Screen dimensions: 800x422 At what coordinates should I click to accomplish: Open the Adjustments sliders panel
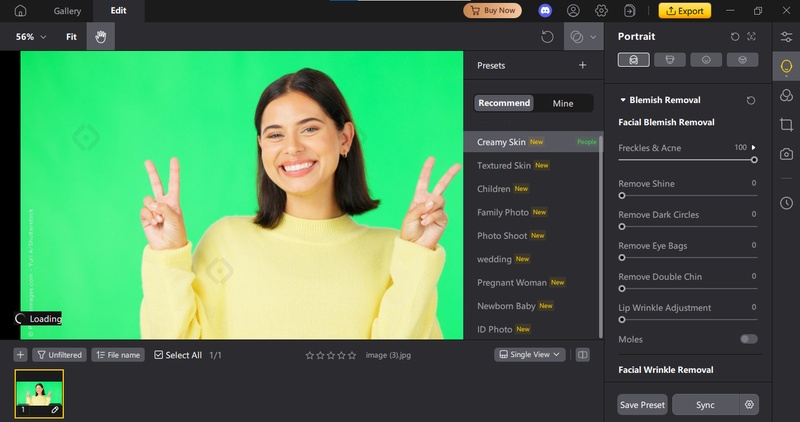tap(787, 37)
